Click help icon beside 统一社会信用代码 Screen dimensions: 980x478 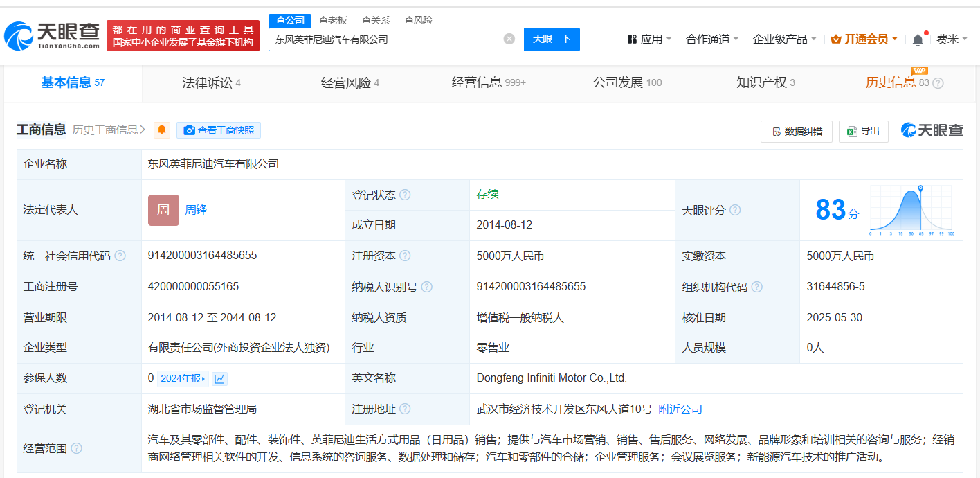120,256
